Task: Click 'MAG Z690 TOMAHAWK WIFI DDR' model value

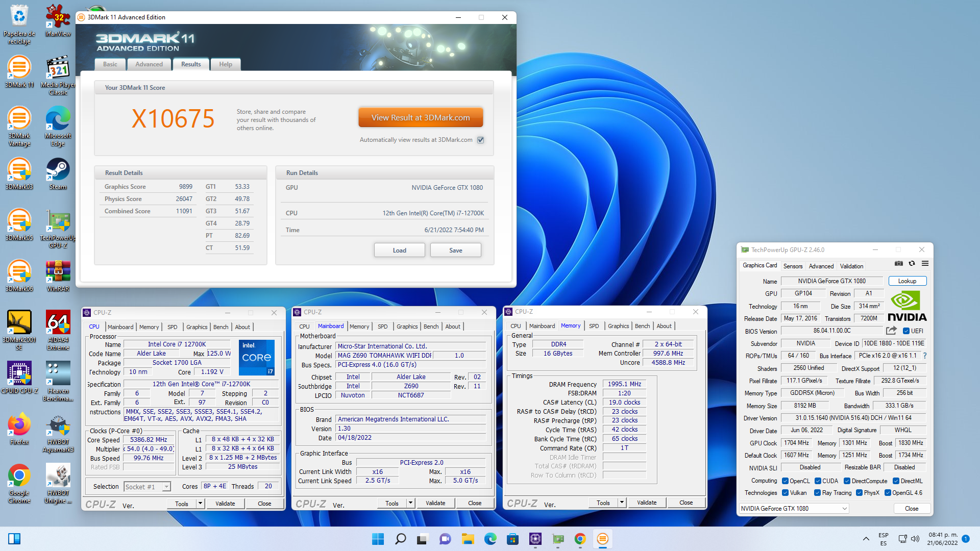Action: 384,356
